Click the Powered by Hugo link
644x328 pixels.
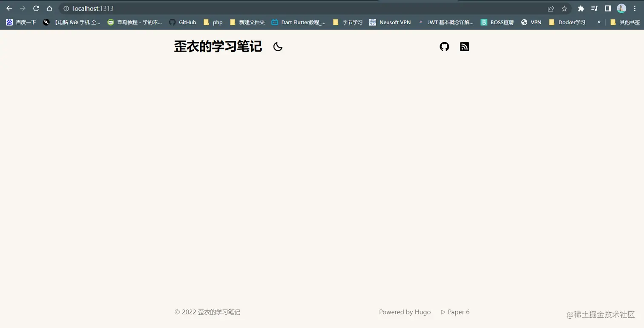(405, 312)
